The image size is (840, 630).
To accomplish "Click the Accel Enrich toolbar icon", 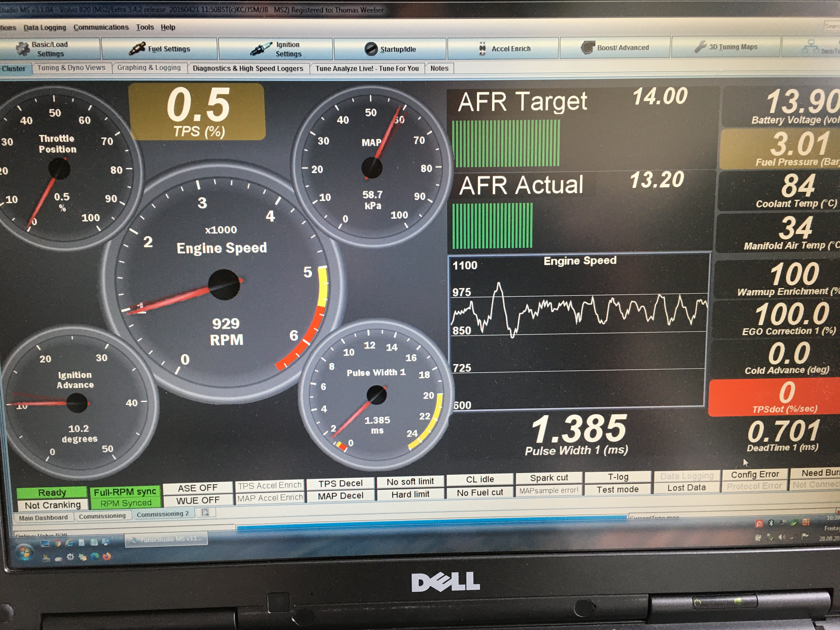I will point(482,49).
